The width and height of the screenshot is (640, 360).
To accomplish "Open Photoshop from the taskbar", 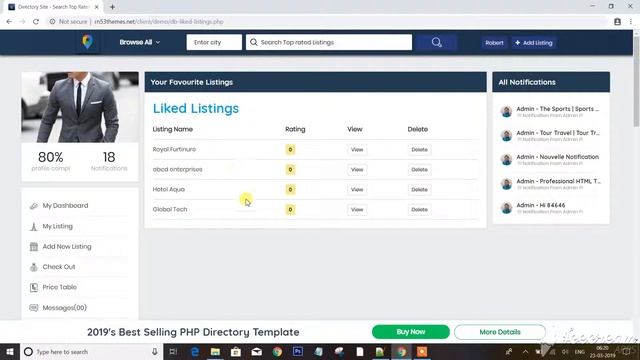I will tap(298, 351).
